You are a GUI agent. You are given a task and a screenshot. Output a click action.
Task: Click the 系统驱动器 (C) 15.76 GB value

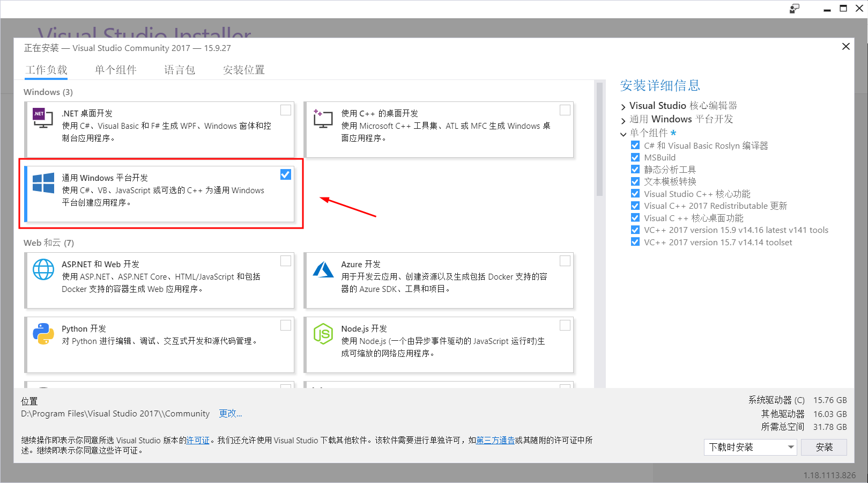830,400
